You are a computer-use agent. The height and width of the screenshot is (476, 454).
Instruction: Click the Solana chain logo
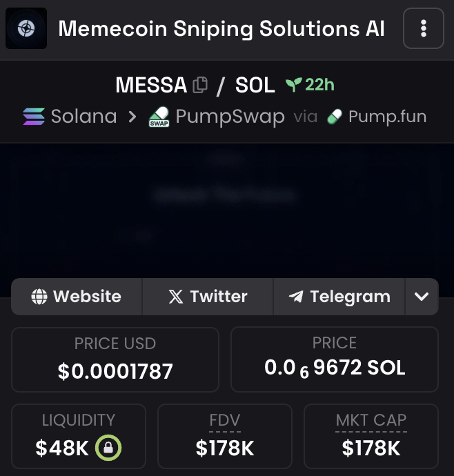pyautogui.click(x=34, y=117)
